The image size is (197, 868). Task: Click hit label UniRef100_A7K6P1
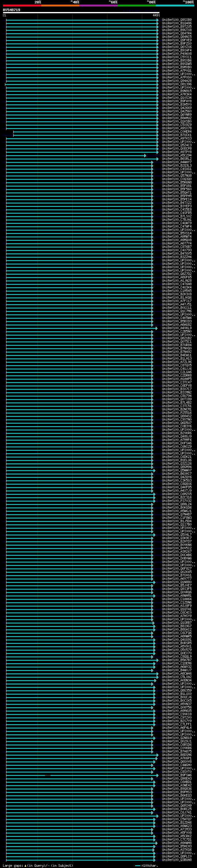[177, 758]
